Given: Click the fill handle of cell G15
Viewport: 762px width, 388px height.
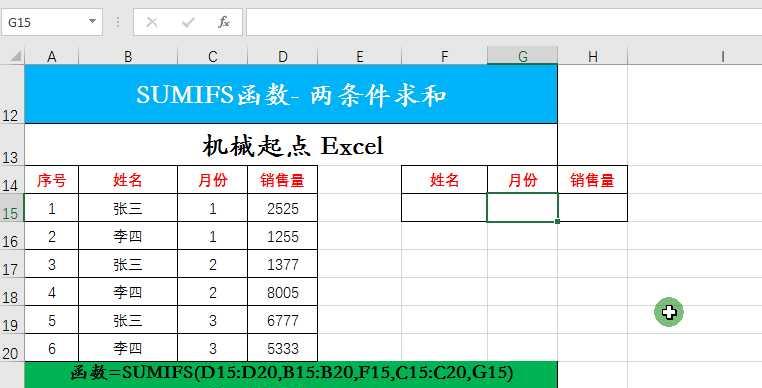Looking at the screenshot, I should [557, 221].
